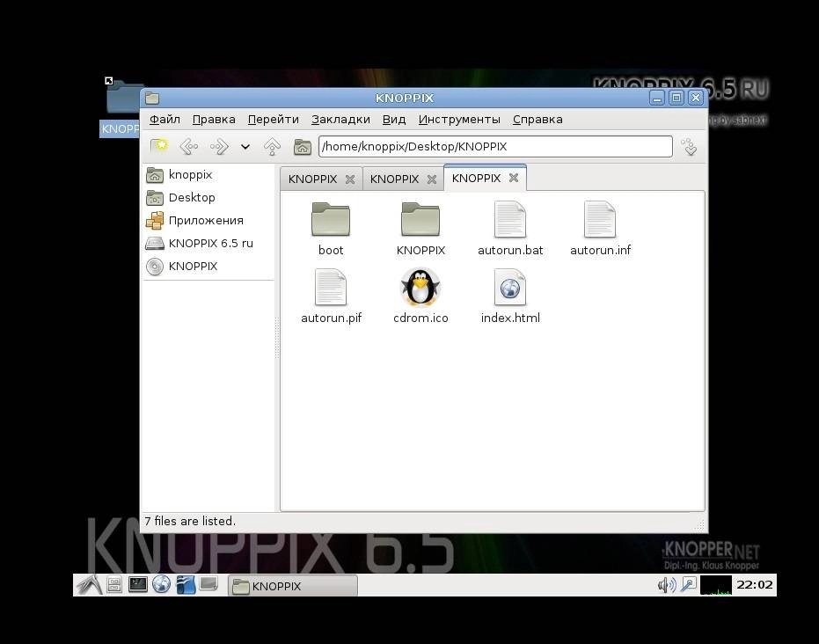
Task: Click the window menu icon in title bar
Action: (x=152, y=98)
